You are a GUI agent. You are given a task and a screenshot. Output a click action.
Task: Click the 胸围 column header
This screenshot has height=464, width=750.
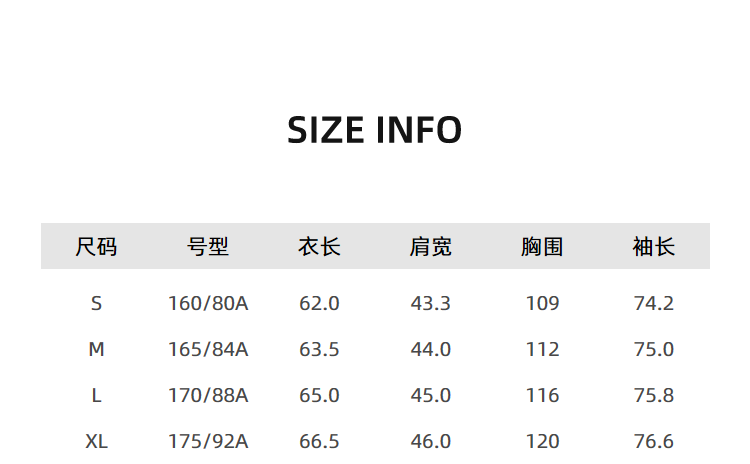pos(542,247)
